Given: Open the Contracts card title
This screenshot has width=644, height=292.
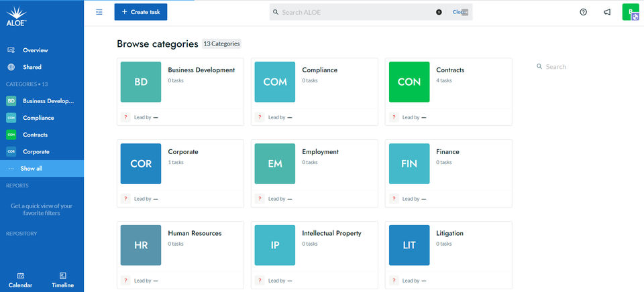Looking at the screenshot, I should [x=450, y=70].
